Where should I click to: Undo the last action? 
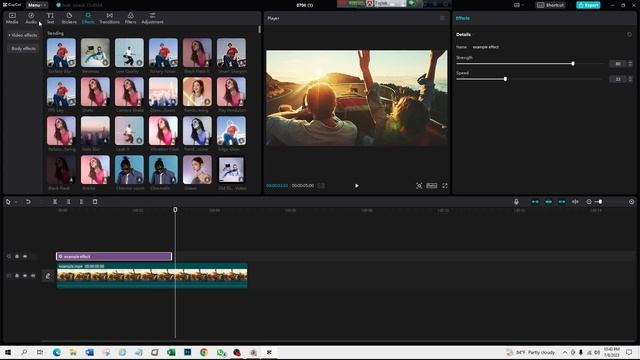click(28, 202)
